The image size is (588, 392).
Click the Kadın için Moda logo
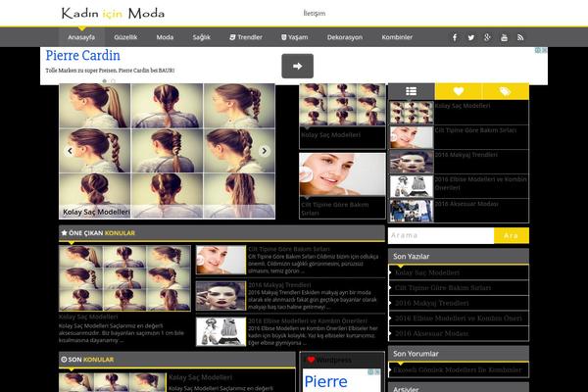pos(113,14)
